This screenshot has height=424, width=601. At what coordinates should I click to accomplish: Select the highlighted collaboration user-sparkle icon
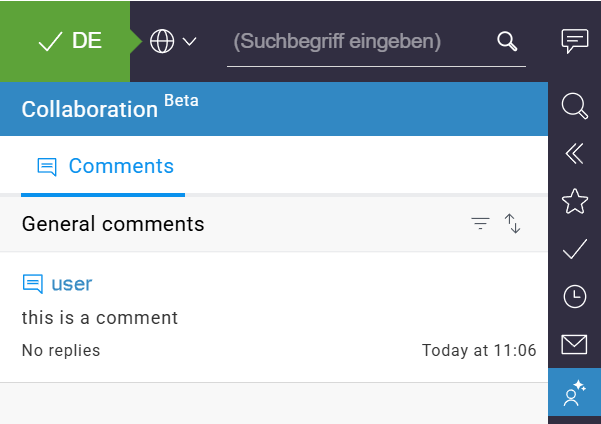(x=575, y=392)
